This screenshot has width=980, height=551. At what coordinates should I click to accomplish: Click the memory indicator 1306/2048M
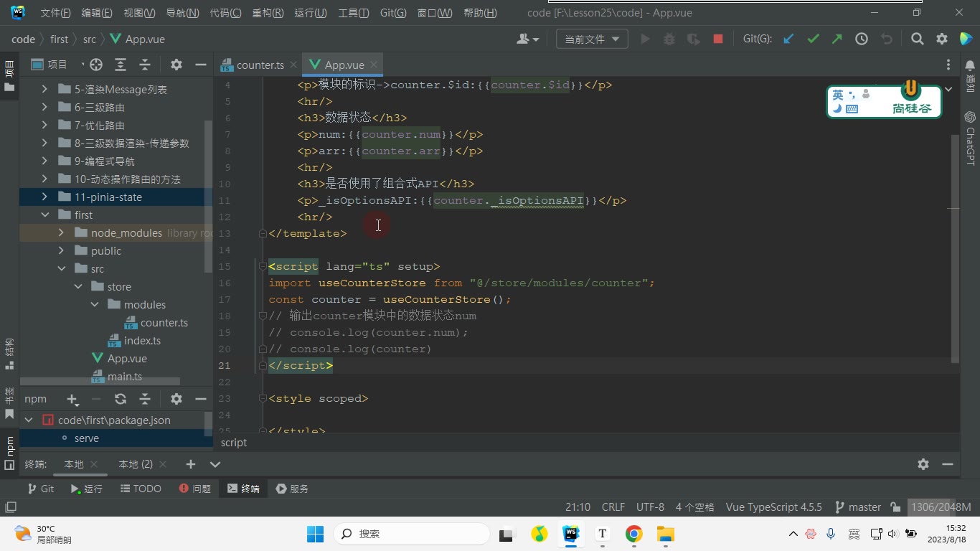[941, 507]
